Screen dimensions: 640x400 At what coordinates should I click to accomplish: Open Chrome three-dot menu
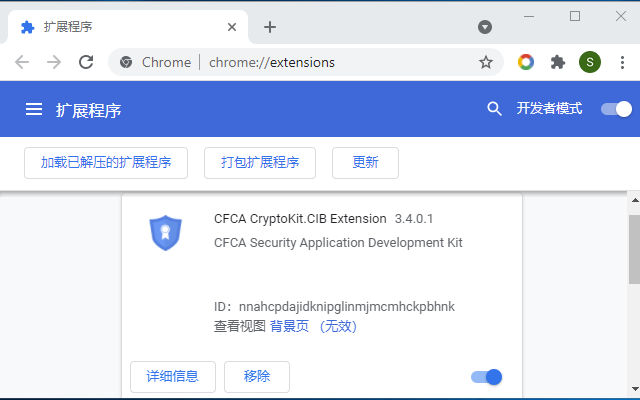point(622,62)
